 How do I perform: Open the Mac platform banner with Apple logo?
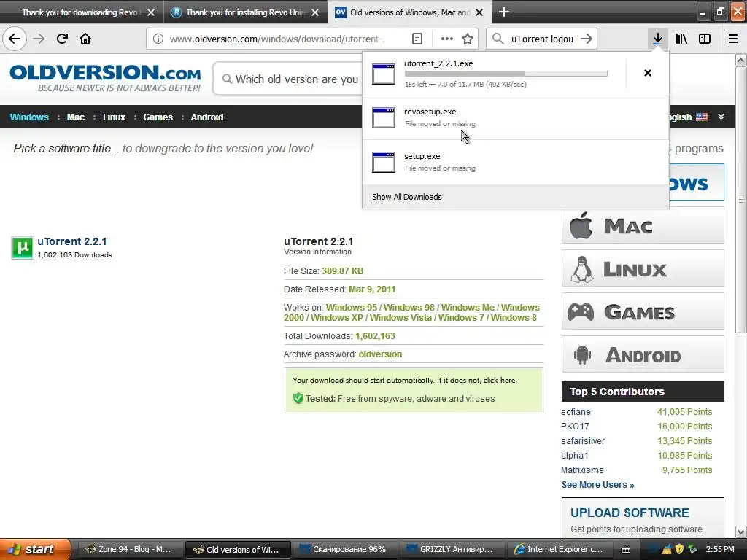pos(643,225)
